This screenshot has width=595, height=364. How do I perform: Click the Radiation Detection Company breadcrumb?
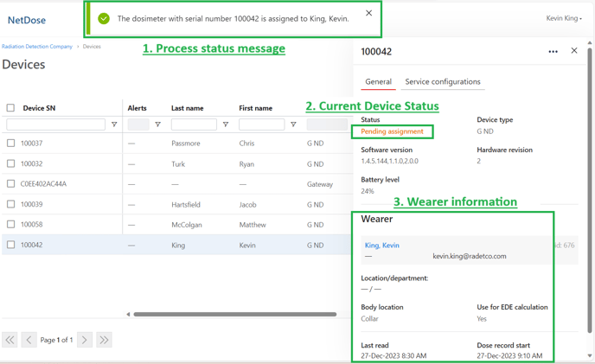click(x=37, y=47)
